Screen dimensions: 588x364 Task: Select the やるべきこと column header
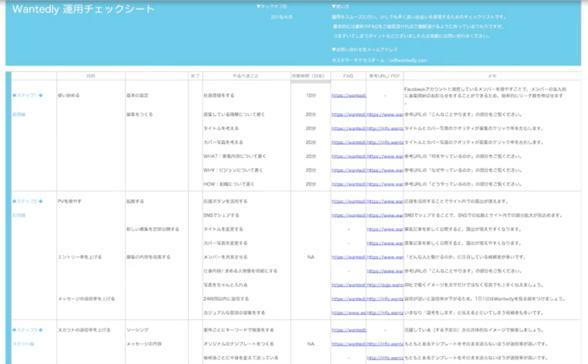point(246,76)
